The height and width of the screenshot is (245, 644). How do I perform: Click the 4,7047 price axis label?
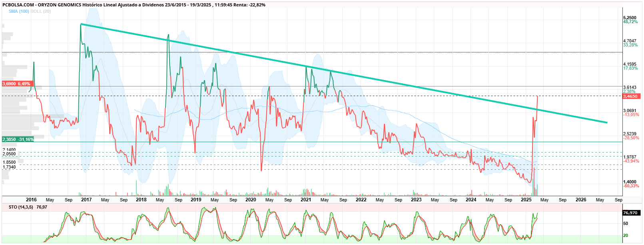tap(630, 41)
